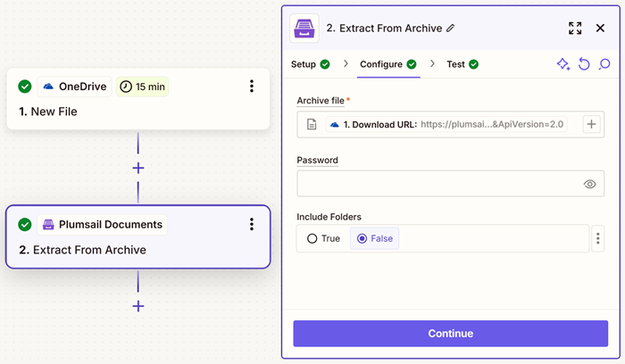Viewport: 625px width, 364px height.
Task: Open the OneDrive step options menu
Action: 252,86
